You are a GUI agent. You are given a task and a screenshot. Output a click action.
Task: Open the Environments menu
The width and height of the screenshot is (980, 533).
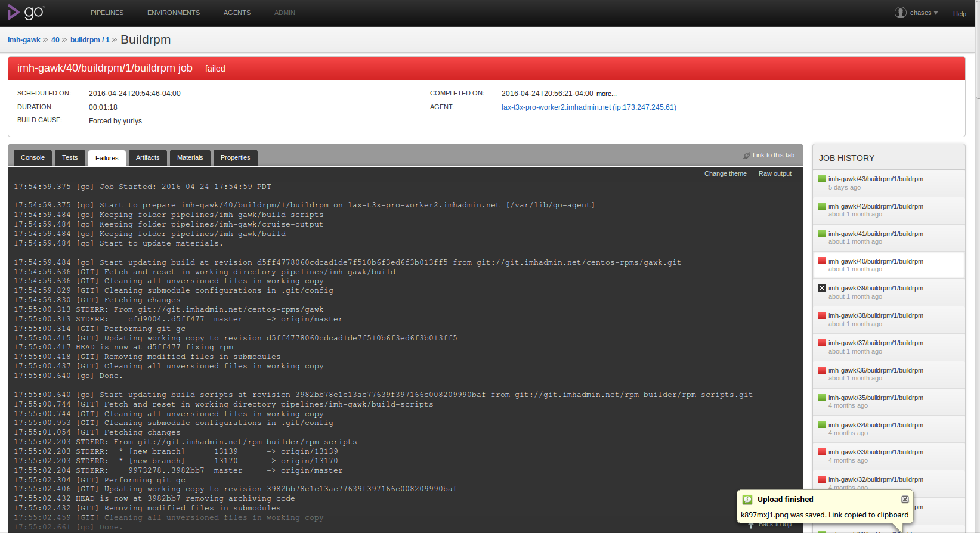[x=174, y=13]
